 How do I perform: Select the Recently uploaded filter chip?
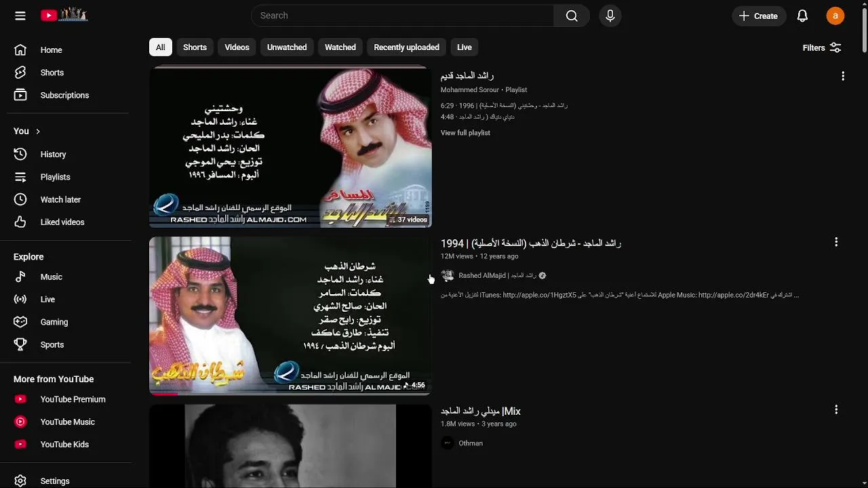point(406,47)
